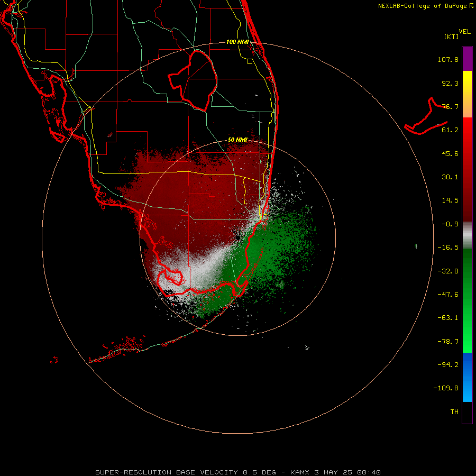Click the Super-Resolution Base Velocity caption
This screenshot has height=476, width=476.
[238, 472]
